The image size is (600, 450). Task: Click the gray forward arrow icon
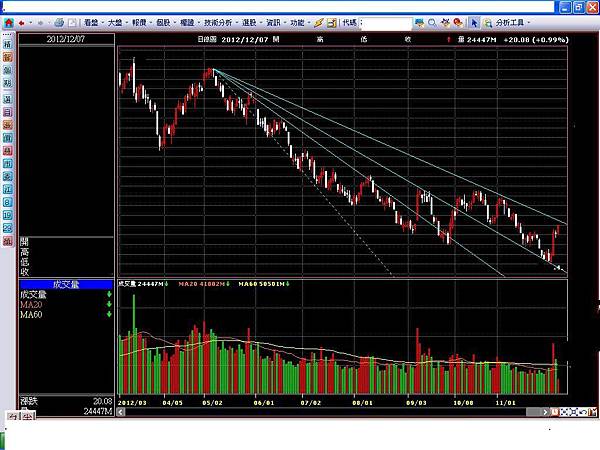click(40, 23)
